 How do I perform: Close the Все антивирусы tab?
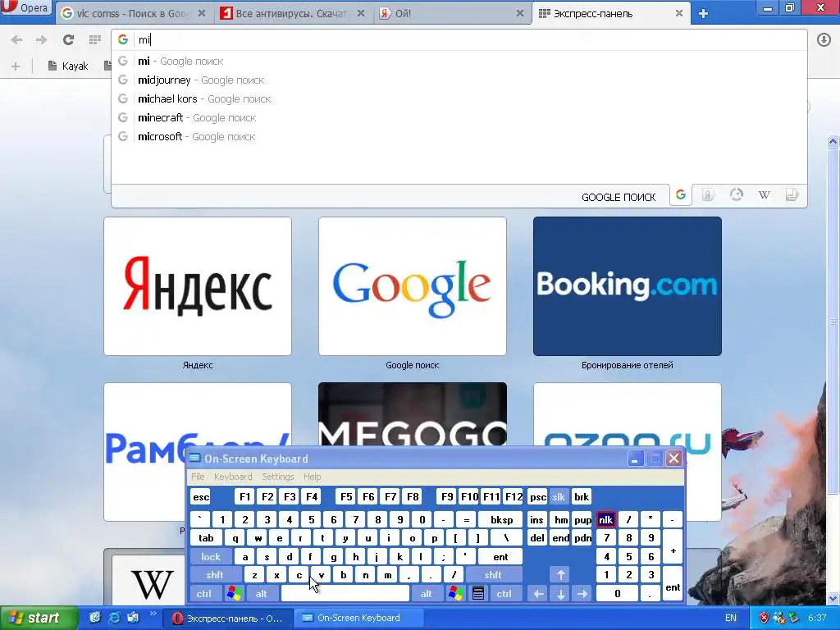361,13
